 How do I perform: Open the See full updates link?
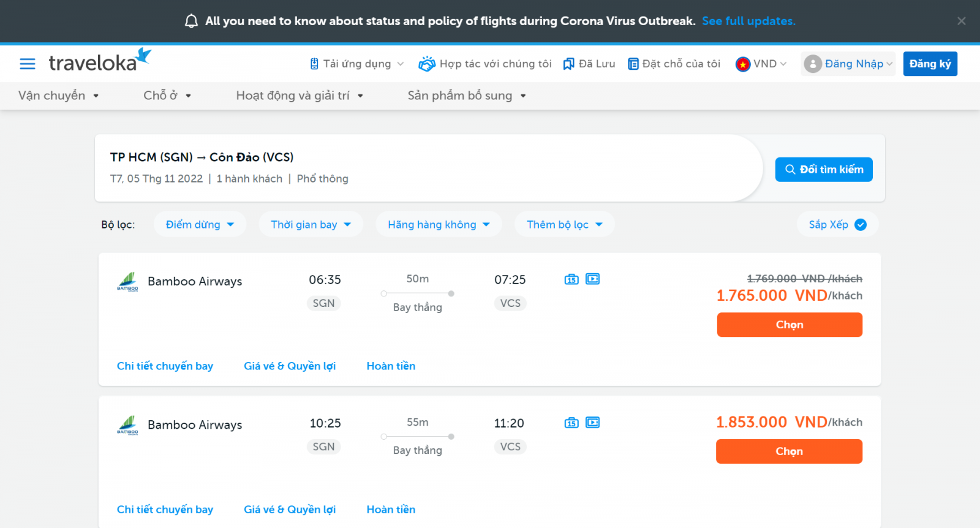[748, 21]
